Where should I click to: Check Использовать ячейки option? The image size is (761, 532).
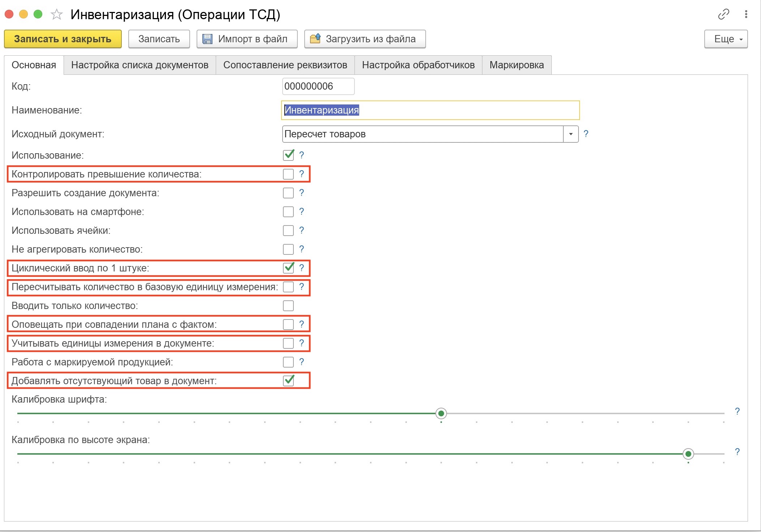pos(288,231)
